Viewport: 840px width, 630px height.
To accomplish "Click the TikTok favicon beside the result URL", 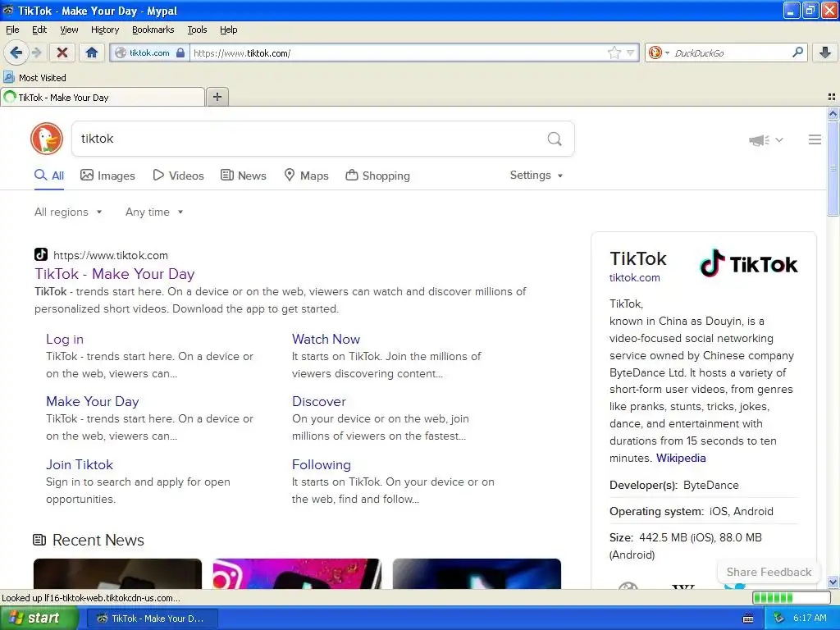I will pyautogui.click(x=41, y=254).
